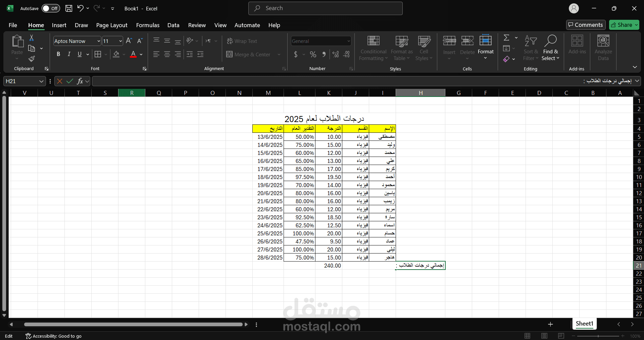
Task: Click the Comments button
Action: [x=586, y=25]
